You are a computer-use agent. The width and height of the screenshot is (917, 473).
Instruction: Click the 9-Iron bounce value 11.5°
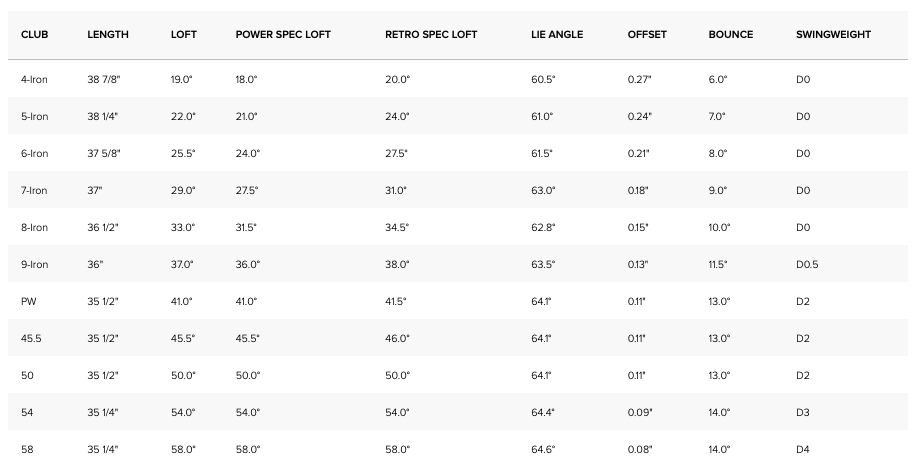718,264
